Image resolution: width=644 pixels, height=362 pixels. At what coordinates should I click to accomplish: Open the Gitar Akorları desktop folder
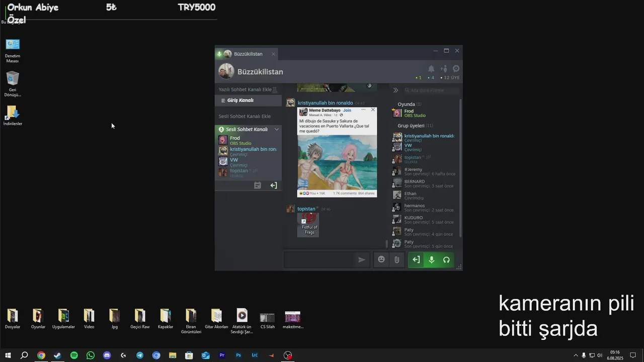point(216,319)
